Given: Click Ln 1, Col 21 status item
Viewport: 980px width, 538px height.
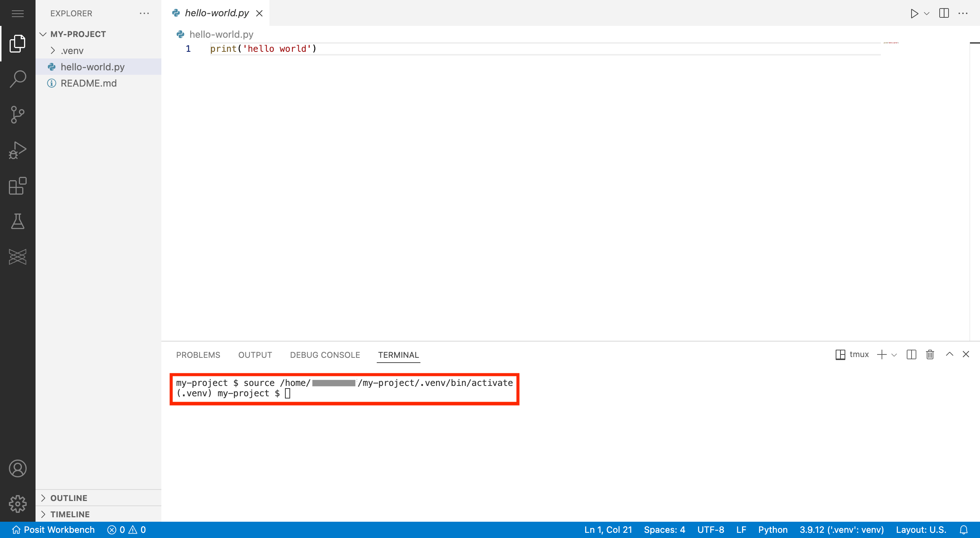Looking at the screenshot, I should [x=608, y=530].
